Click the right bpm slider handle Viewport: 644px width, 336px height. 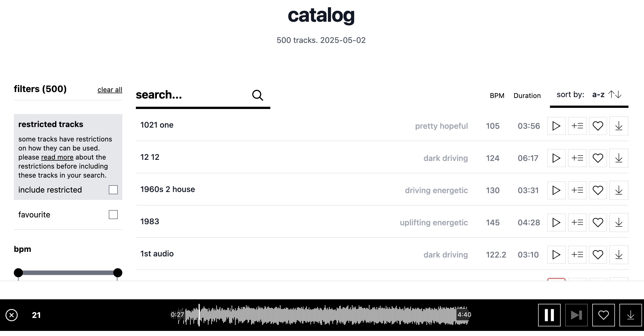[118, 273]
